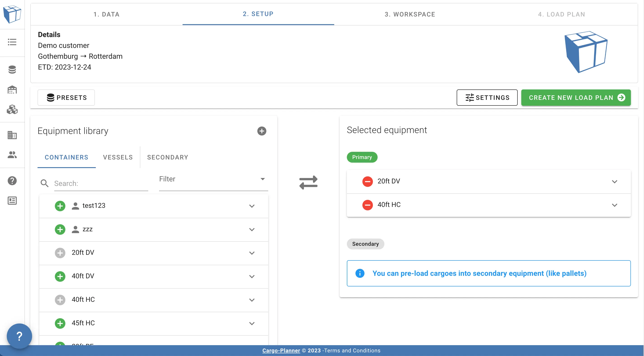
Task: Expand the 40ft HC selected equipment row
Action: click(615, 205)
